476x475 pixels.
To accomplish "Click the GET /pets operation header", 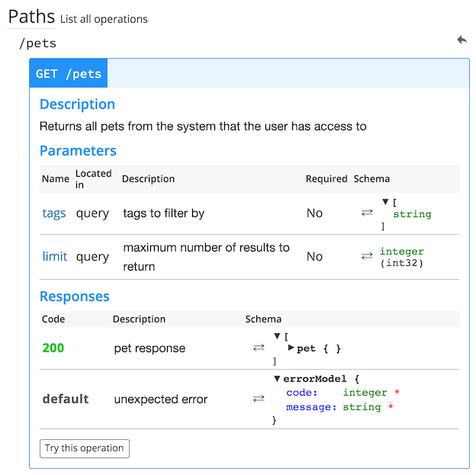I will 69,73.
